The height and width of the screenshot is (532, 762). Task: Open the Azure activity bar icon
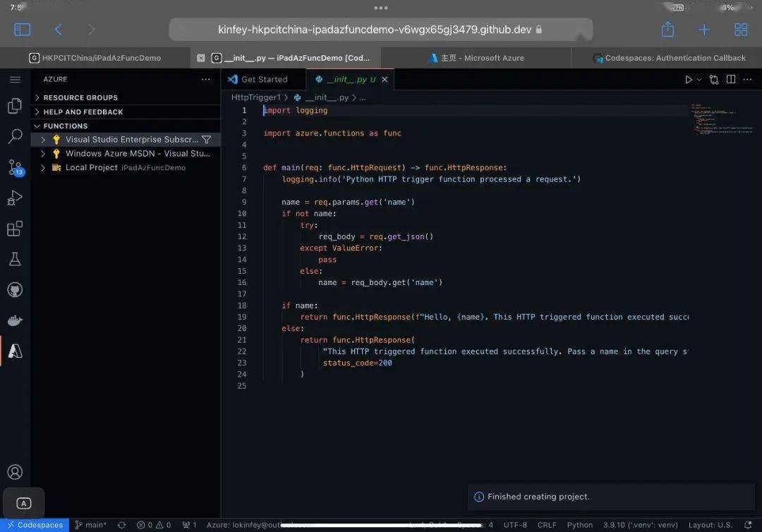click(14, 351)
